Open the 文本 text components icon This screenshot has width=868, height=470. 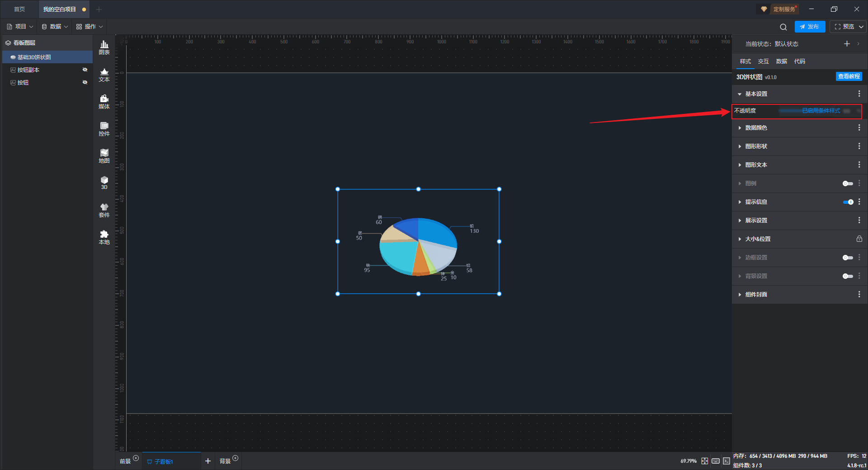(x=104, y=75)
